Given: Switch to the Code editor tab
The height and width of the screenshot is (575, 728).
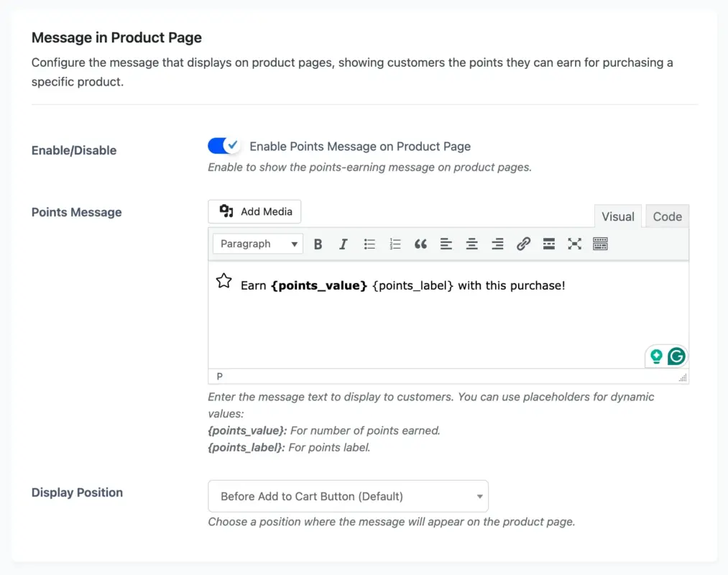Looking at the screenshot, I should [x=667, y=216].
